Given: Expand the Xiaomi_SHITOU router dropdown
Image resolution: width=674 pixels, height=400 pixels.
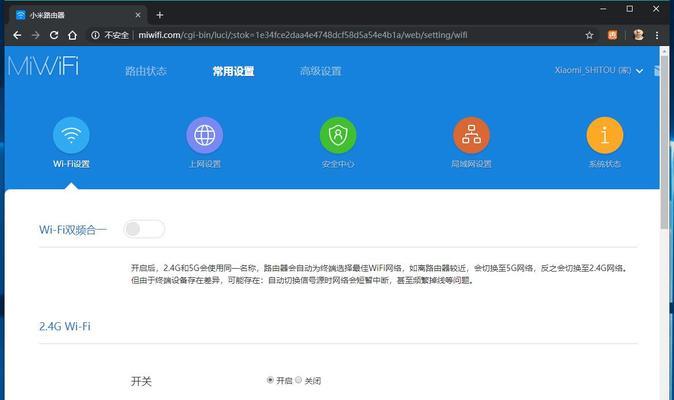Looking at the screenshot, I should (x=598, y=70).
